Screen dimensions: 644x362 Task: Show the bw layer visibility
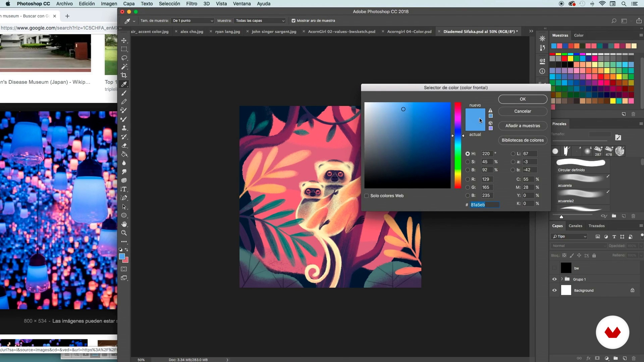pyautogui.click(x=554, y=268)
